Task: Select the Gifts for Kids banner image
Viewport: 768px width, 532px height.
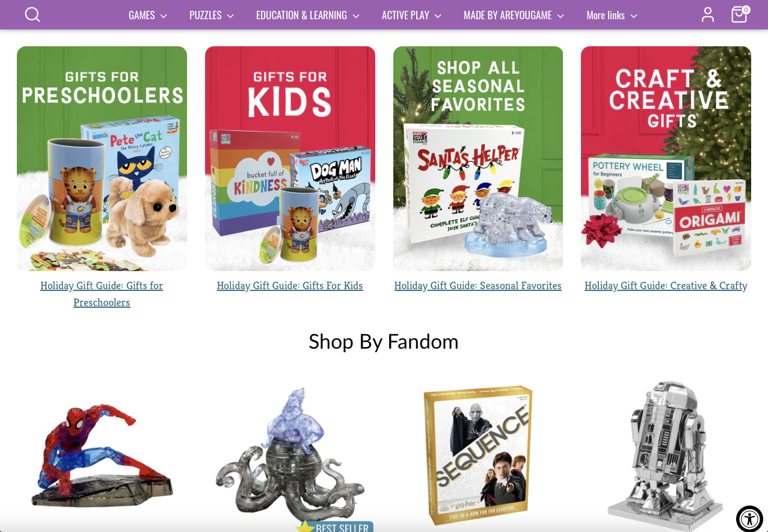Action: [290, 159]
